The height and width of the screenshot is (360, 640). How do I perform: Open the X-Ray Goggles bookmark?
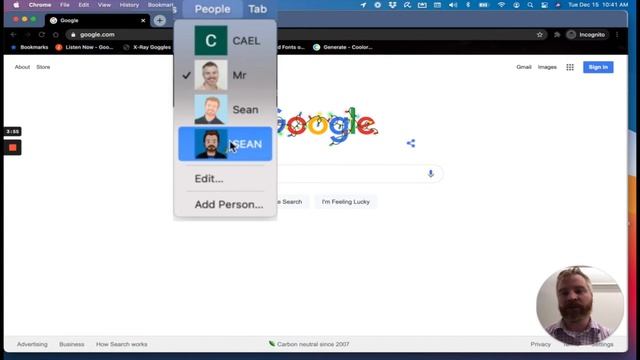point(147,47)
